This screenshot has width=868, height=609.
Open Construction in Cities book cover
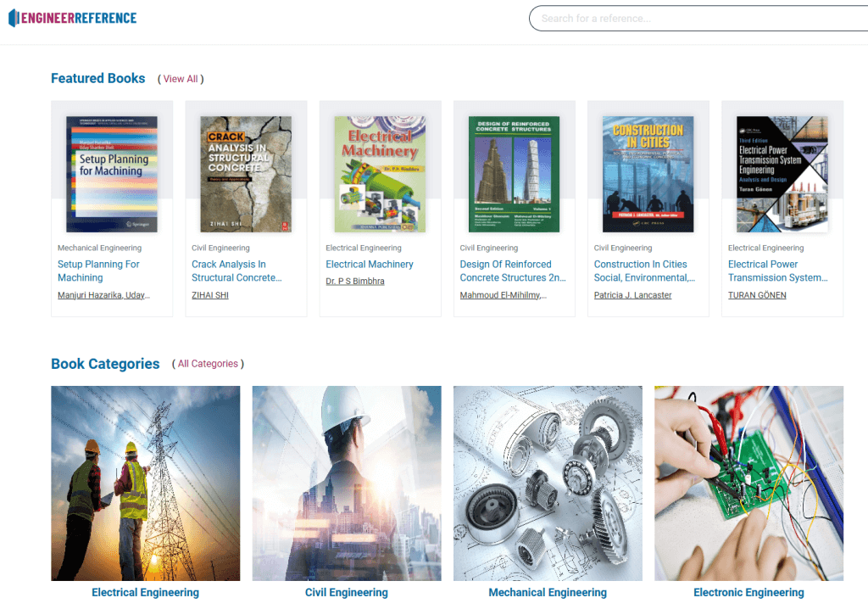648,174
